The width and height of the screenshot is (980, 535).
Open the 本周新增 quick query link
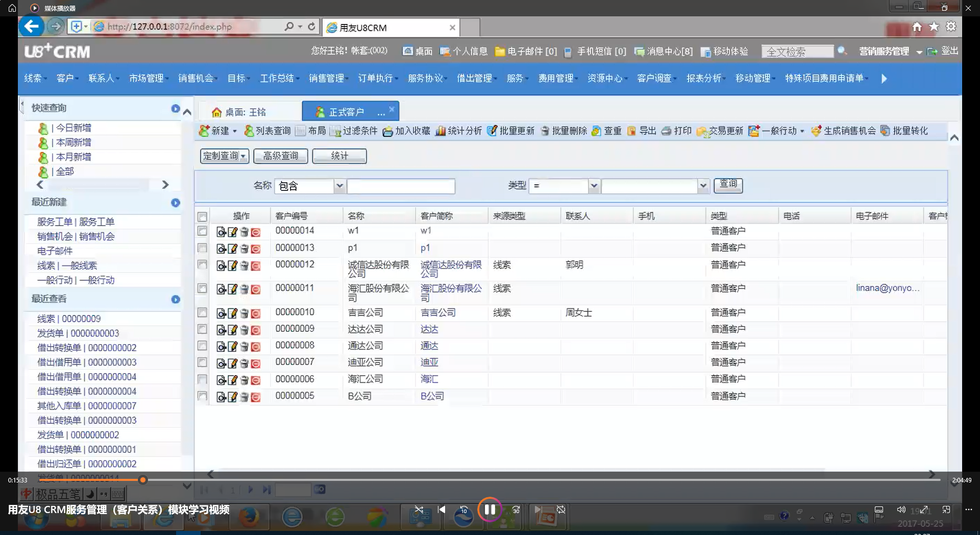(x=73, y=142)
